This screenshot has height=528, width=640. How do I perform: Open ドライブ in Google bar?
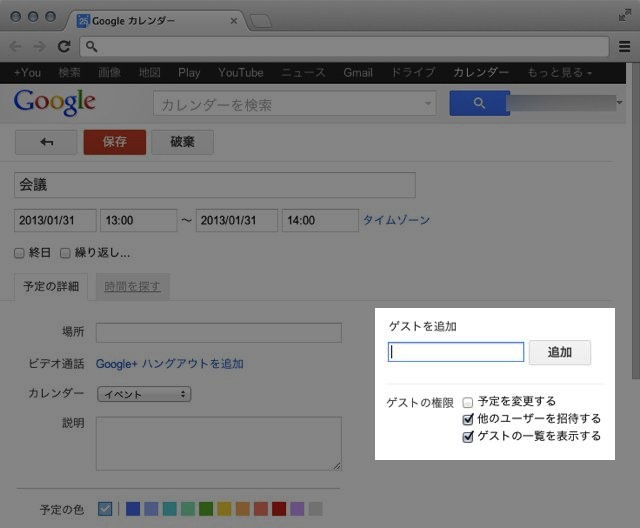point(413,73)
